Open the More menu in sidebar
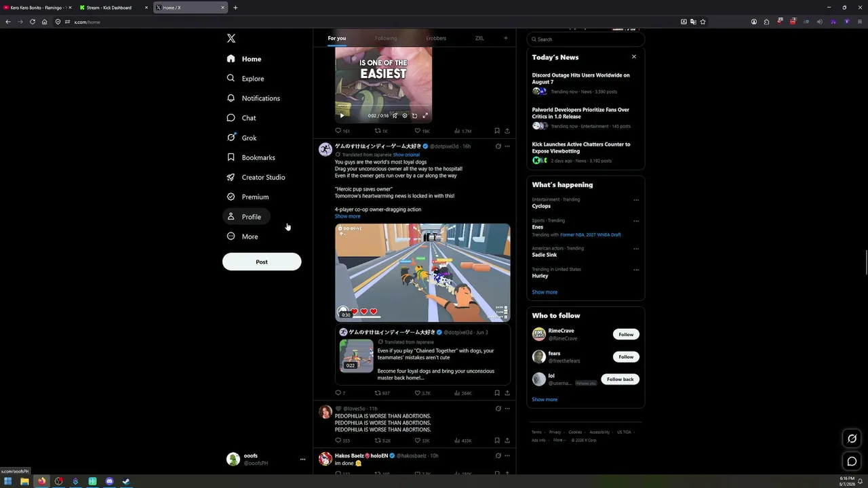The image size is (868, 488). pos(242,237)
